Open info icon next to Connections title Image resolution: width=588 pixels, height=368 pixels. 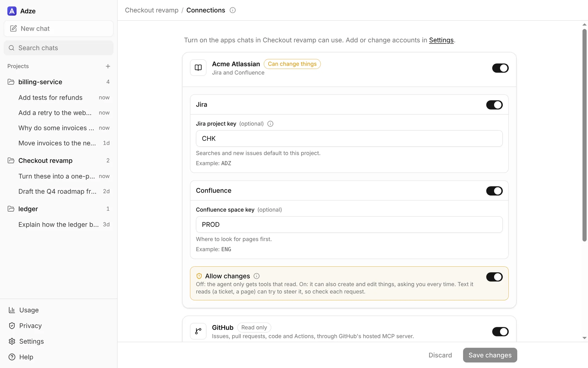click(233, 10)
